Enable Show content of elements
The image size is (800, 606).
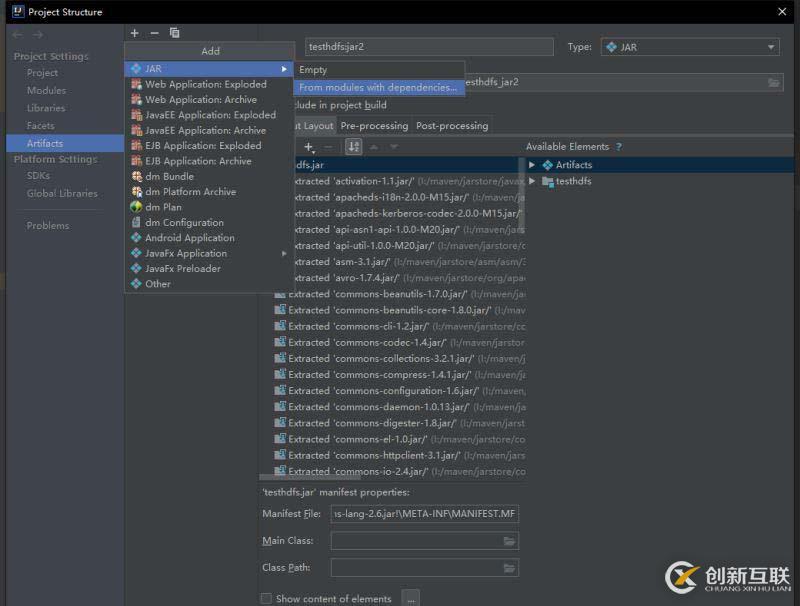265,596
